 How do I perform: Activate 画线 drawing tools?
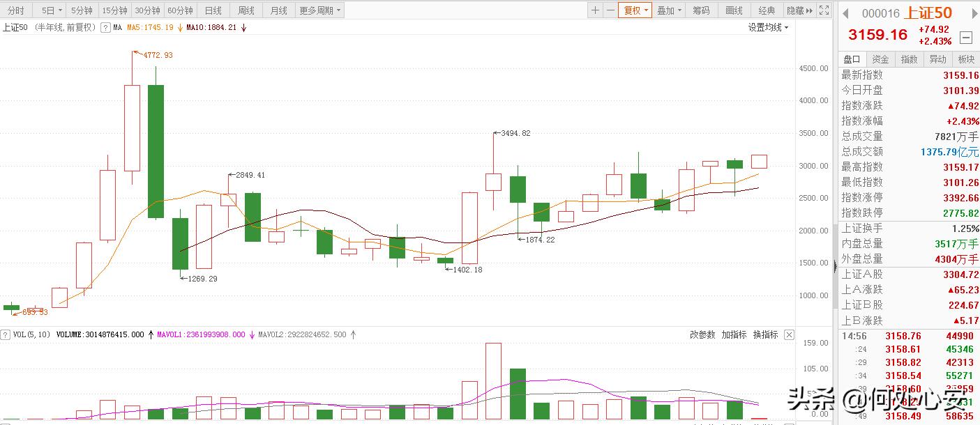point(734,10)
